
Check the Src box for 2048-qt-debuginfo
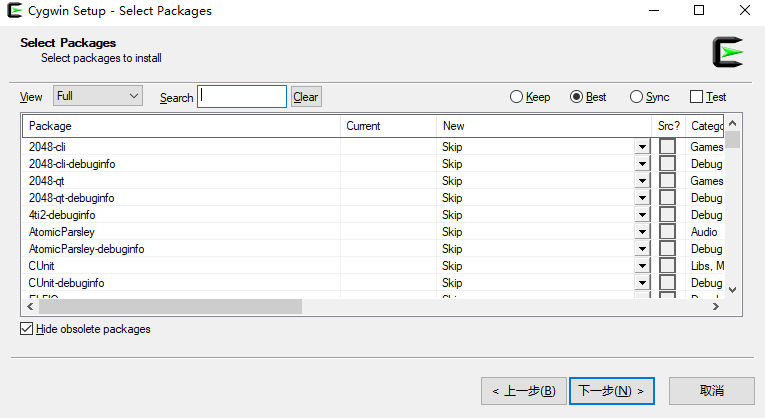click(667, 198)
